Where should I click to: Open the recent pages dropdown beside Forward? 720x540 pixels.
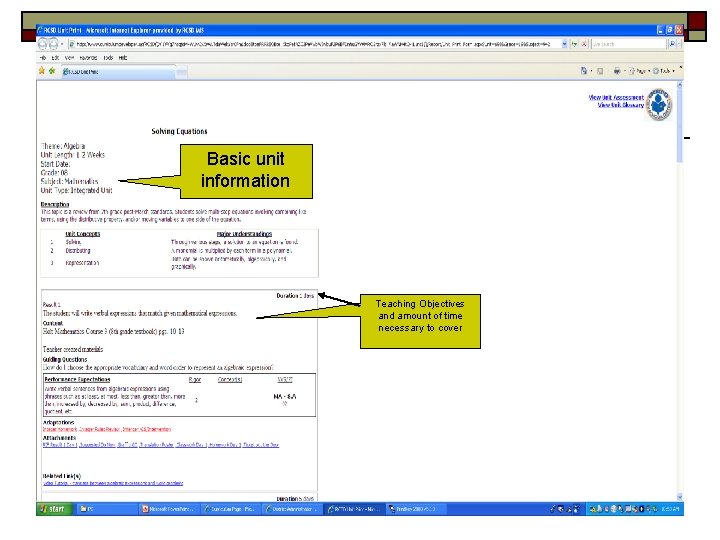[x=62, y=44]
